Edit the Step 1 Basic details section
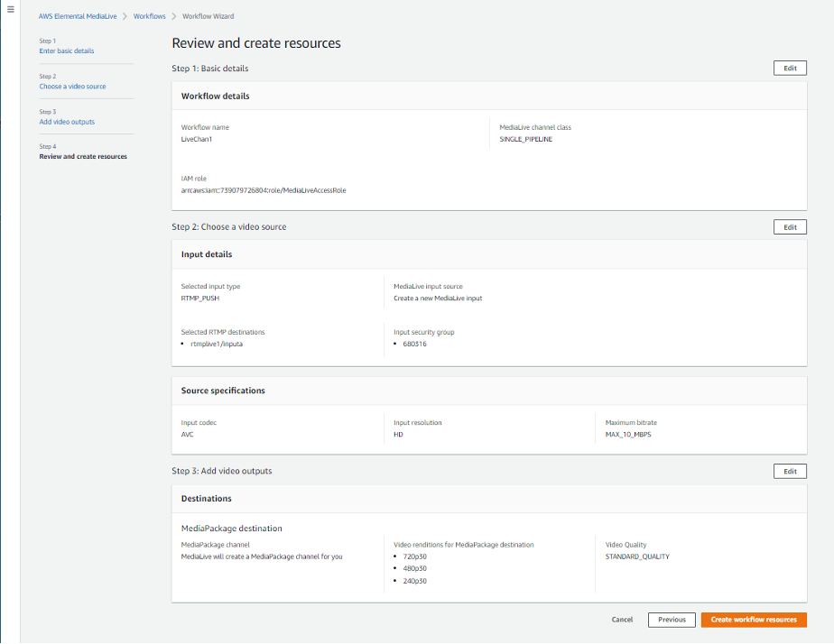 (x=790, y=68)
